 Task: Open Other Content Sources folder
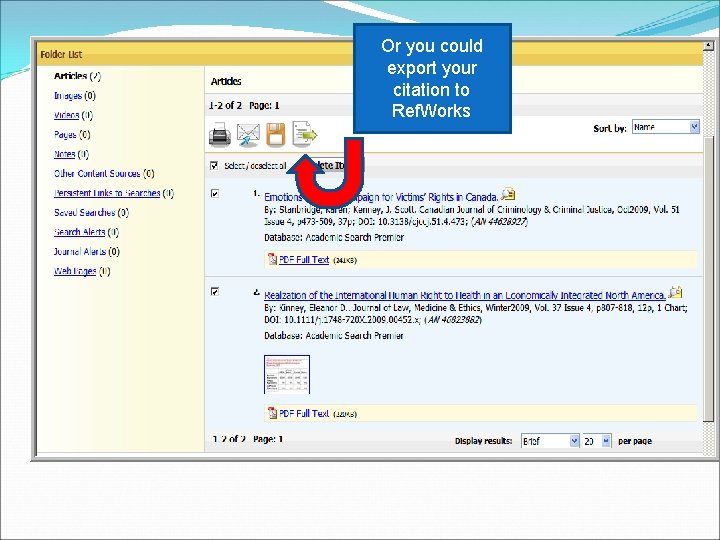104,174
